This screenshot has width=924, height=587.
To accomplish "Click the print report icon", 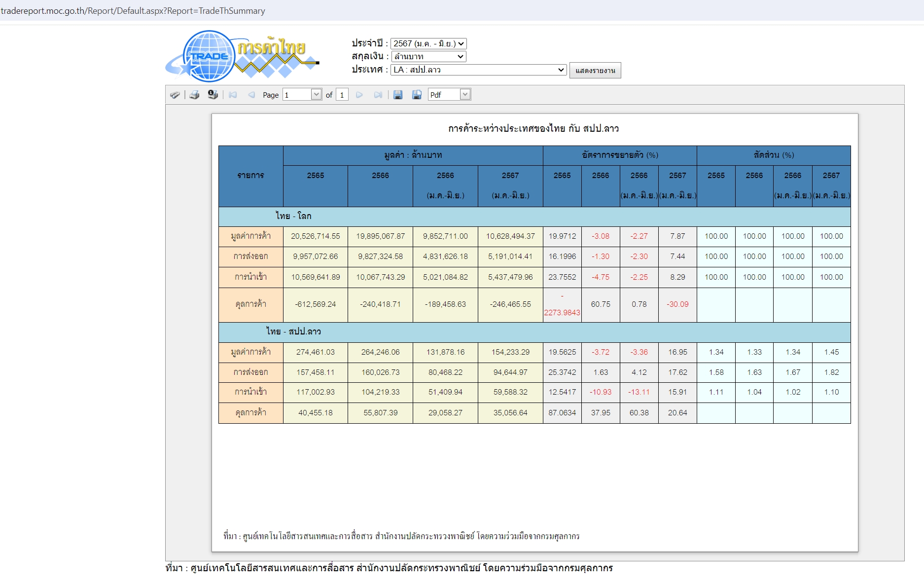I will (194, 95).
